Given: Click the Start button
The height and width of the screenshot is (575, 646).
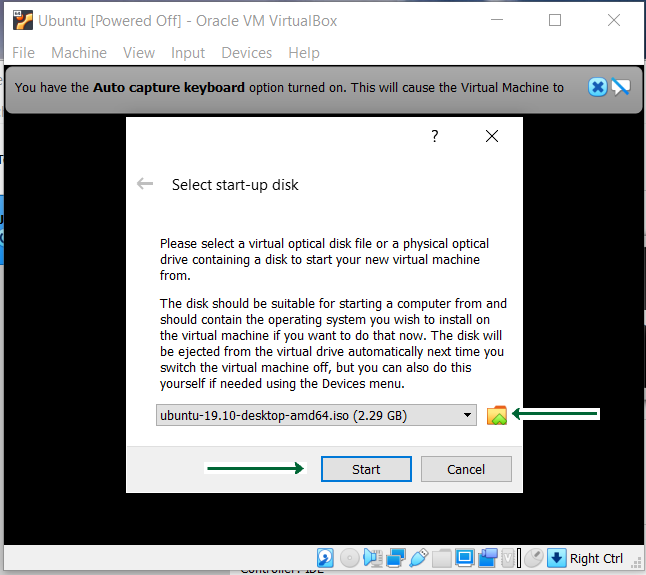Looking at the screenshot, I should click(x=366, y=469).
